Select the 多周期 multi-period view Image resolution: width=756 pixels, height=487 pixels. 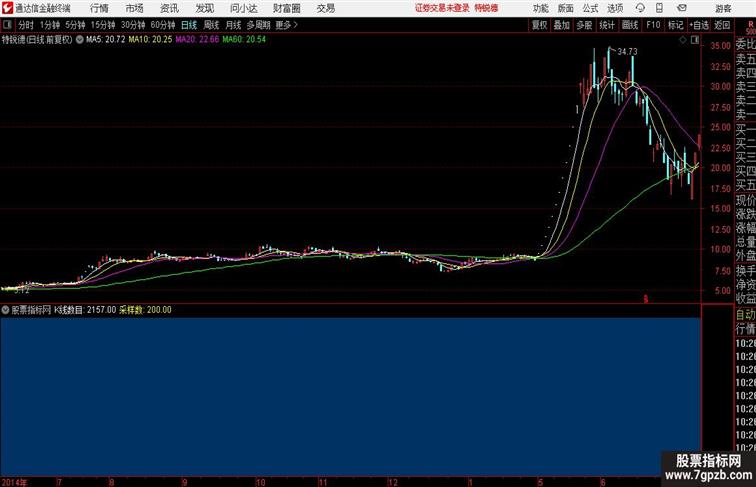pos(259,25)
